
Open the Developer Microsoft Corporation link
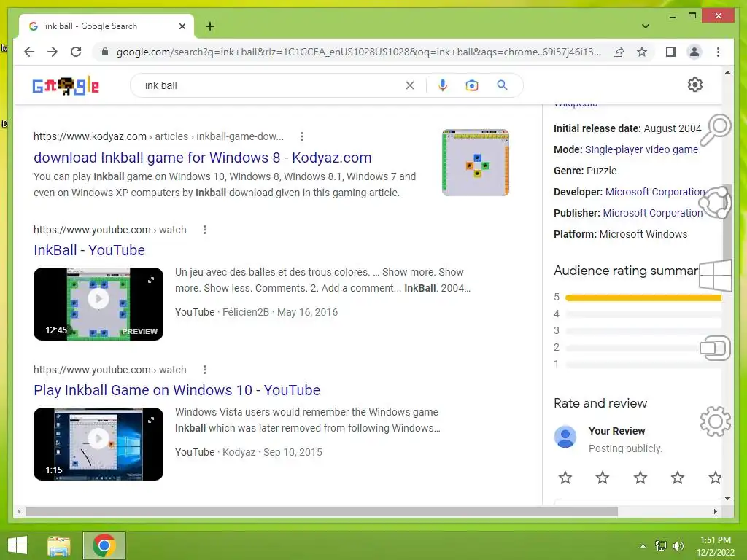pyautogui.click(x=655, y=192)
